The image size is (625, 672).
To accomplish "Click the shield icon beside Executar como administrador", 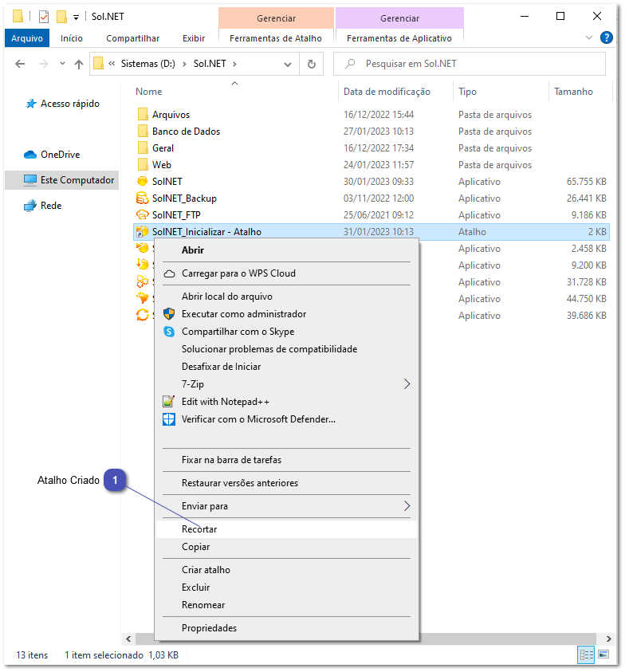I will pyautogui.click(x=169, y=314).
